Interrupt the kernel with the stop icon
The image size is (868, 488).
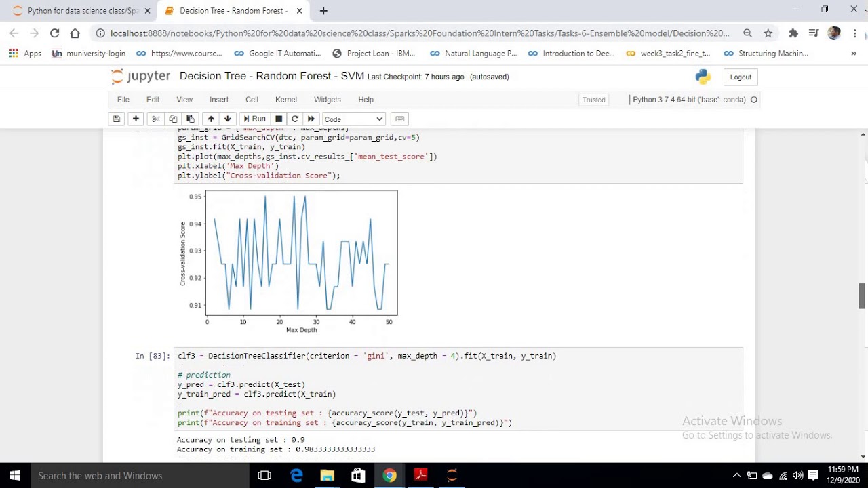click(x=279, y=119)
